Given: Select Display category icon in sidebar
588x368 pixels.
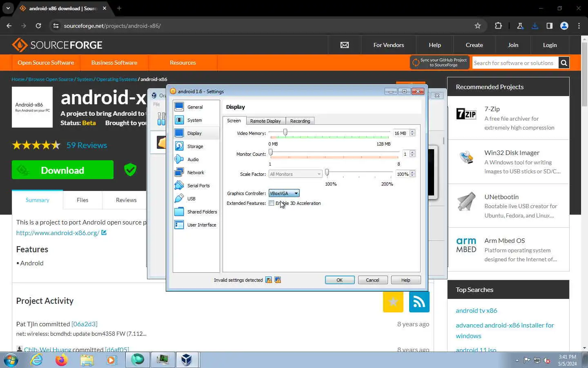Looking at the screenshot, I should 179,133.
